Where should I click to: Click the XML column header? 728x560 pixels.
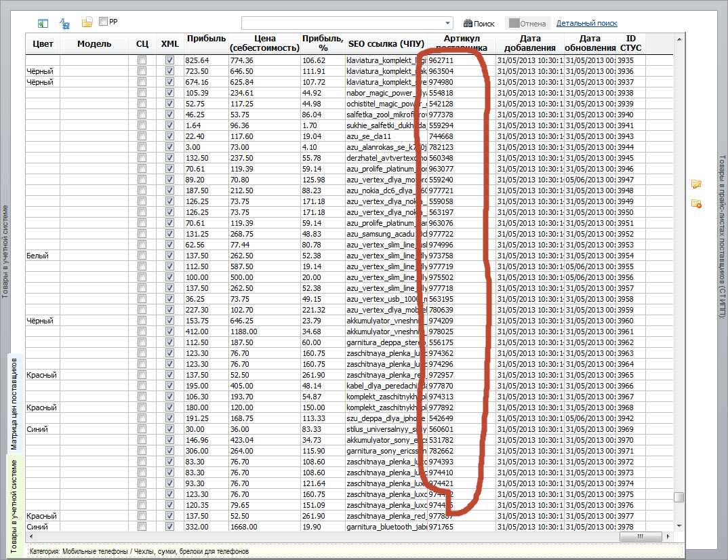point(169,43)
